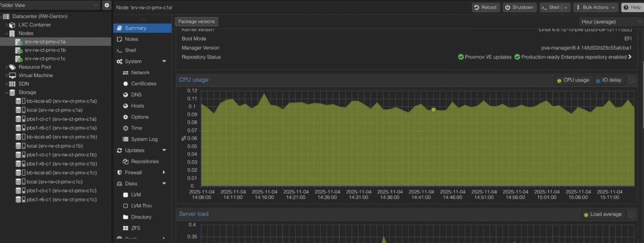Open the Shell button dropdown arrow
644x243 pixels.
pyautogui.click(x=566, y=8)
